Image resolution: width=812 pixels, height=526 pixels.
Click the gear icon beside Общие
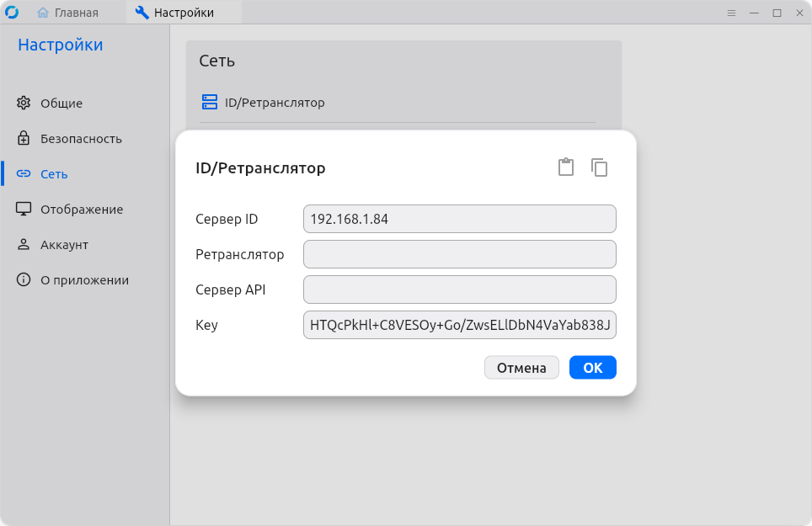pos(24,104)
